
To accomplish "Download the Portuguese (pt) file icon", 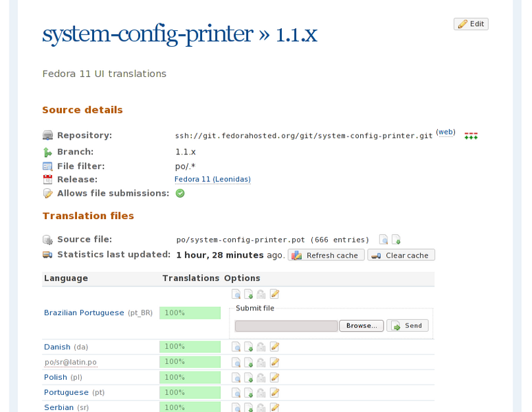I will coord(249,393).
